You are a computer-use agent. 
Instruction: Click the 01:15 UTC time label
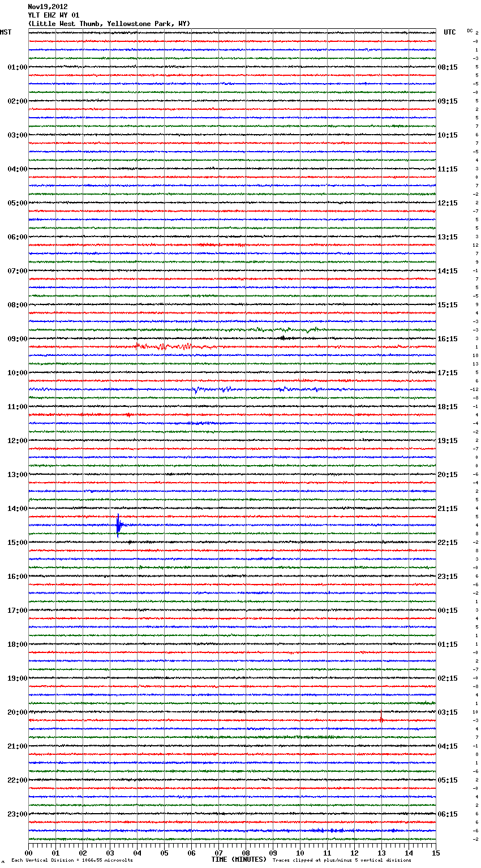click(x=448, y=644)
